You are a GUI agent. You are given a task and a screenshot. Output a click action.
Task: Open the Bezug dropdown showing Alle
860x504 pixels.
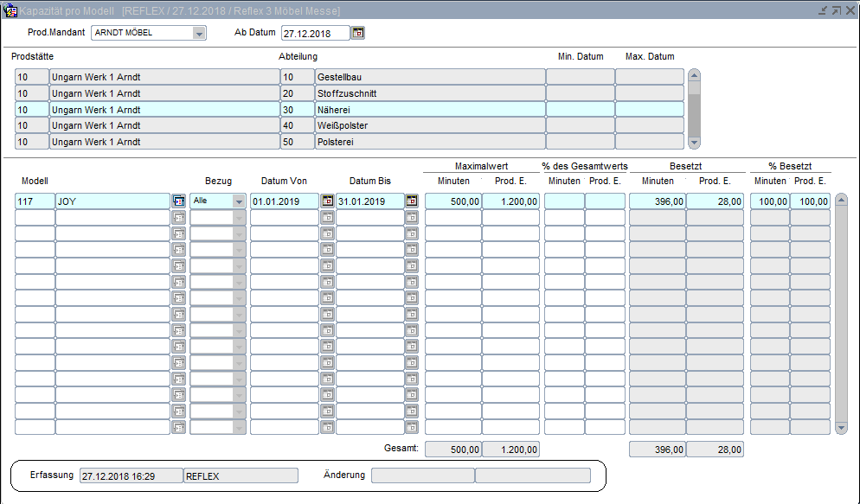click(239, 201)
